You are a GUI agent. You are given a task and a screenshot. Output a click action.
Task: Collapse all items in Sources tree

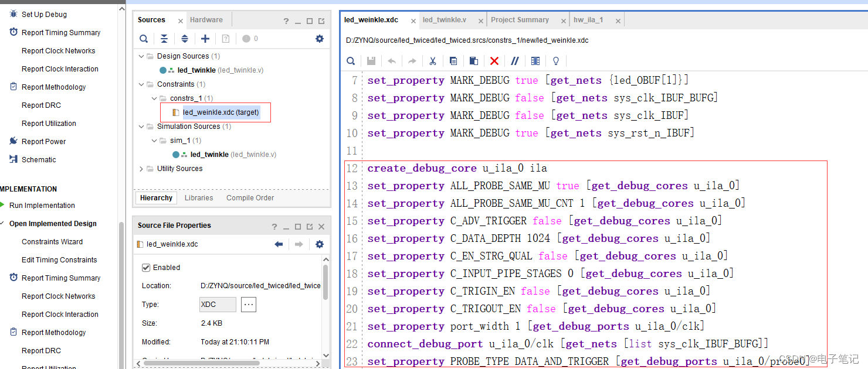pyautogui.click(x=164, y=39)
